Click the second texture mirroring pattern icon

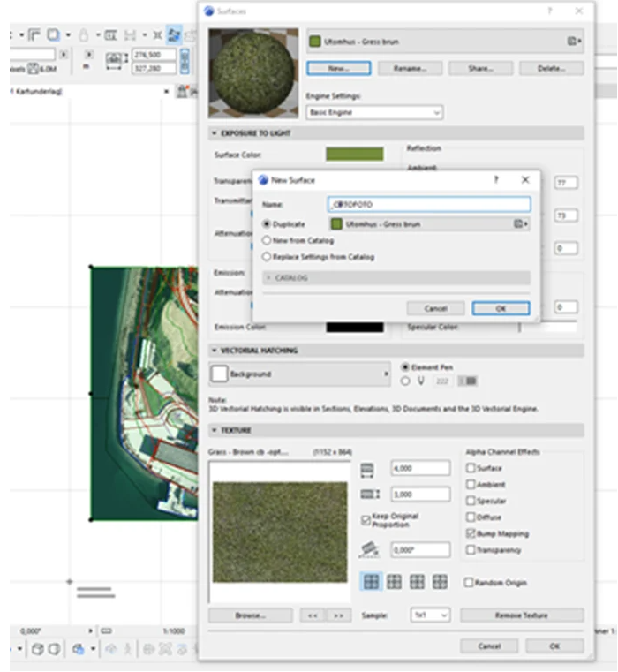(395, 582)
